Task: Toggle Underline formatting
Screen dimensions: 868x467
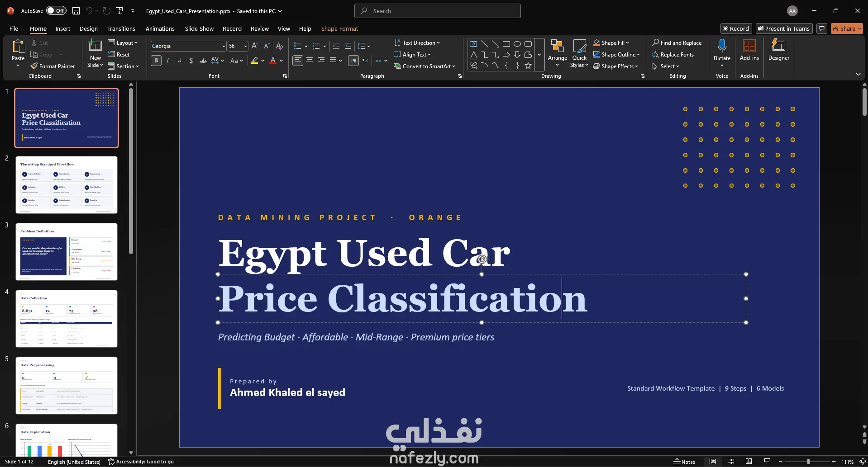Action: tap(180, 60)
